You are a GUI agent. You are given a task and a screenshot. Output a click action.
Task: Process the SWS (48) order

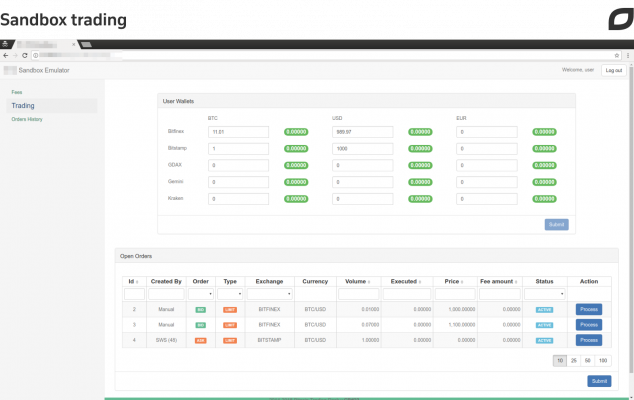pos(589,340)
